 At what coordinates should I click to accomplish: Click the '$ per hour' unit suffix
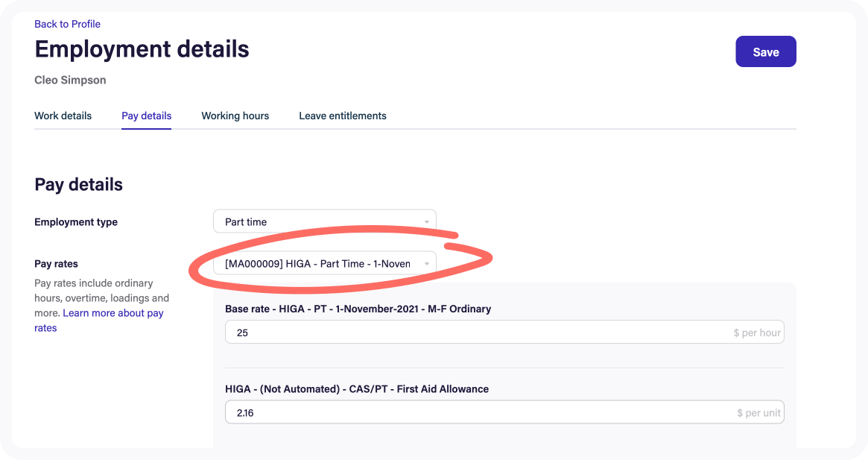coord(757,333)
